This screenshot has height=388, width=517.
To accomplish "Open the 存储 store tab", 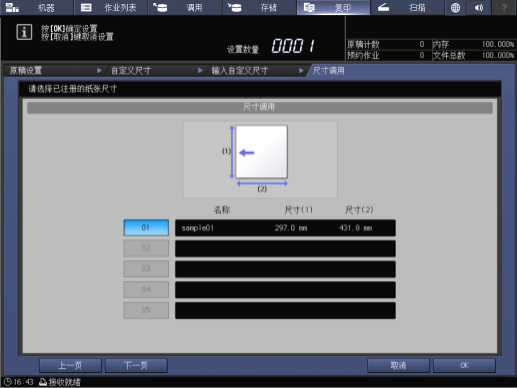I will click(x=259, y=7).
